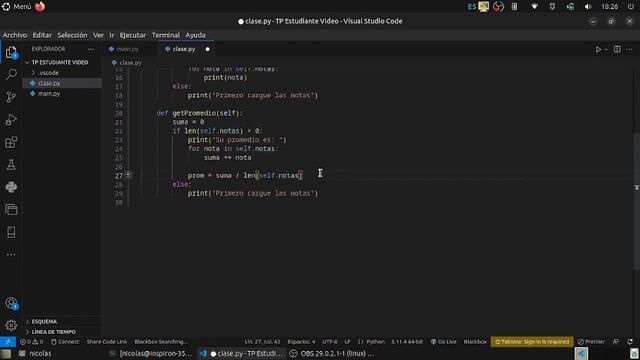Open ES keyboard layout indicator
The image size is (640, 360).
(x=472, y=7)
